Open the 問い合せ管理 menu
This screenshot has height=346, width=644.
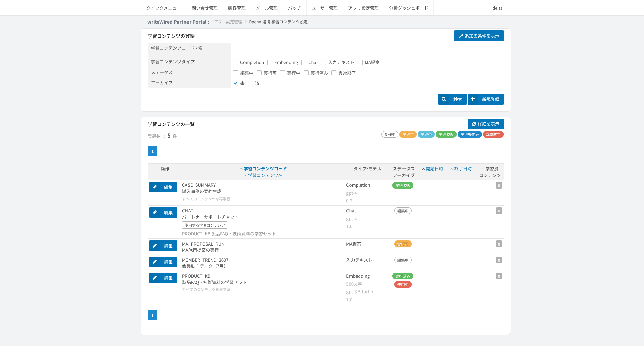[205, 8]
